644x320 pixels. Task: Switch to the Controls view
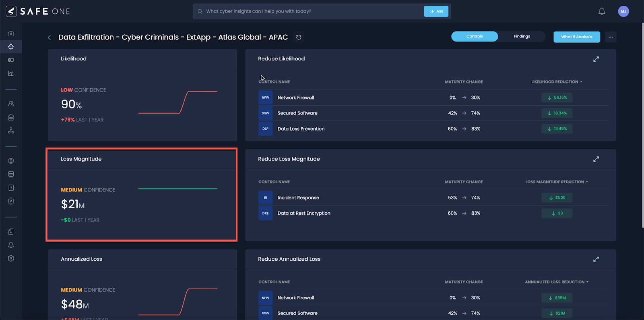click(x=475, y=36)
